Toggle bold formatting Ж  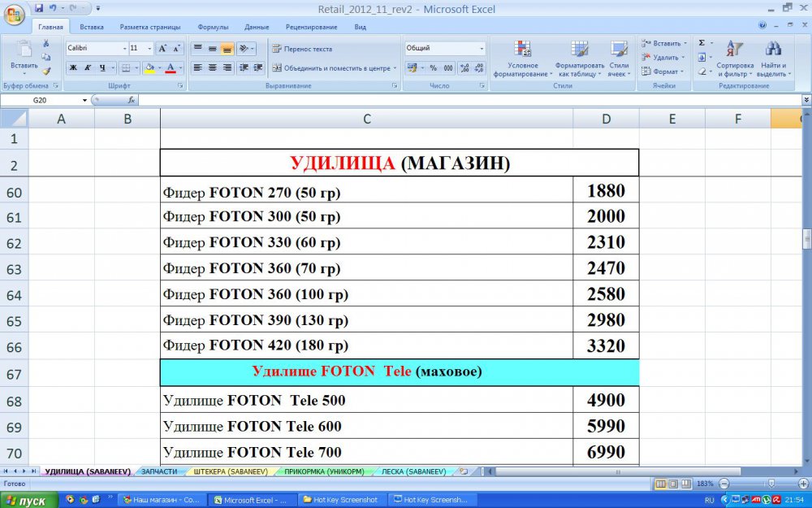point(73,68)
